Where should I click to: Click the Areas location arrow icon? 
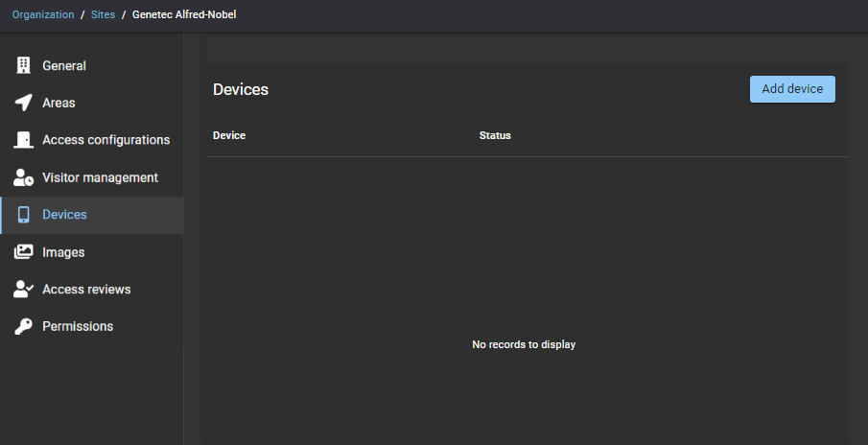[24, 103]
